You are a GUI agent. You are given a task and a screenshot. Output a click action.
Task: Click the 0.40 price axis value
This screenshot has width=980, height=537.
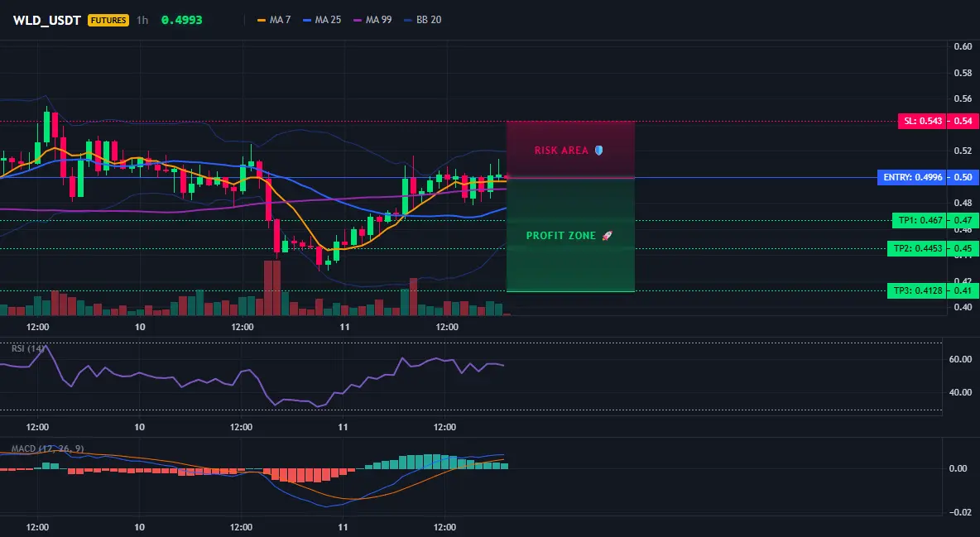tap(963, 307)
